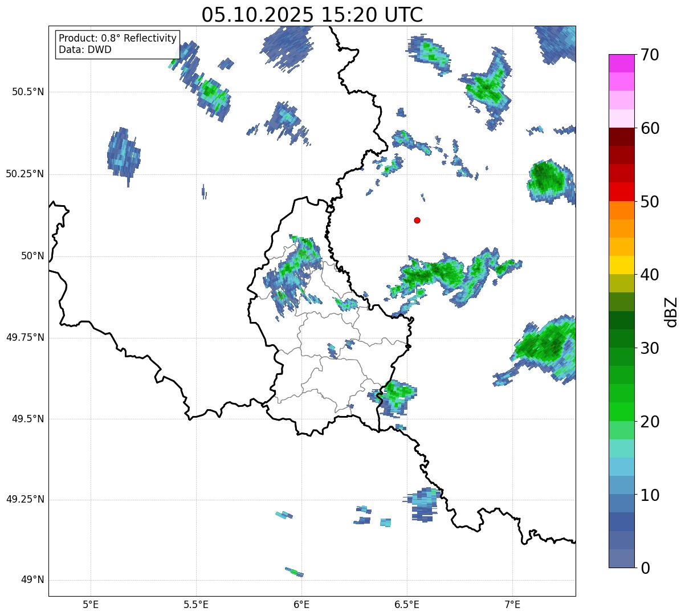Click the latitude label 50°N
This screenshot has width=685, height=616.
32,256
